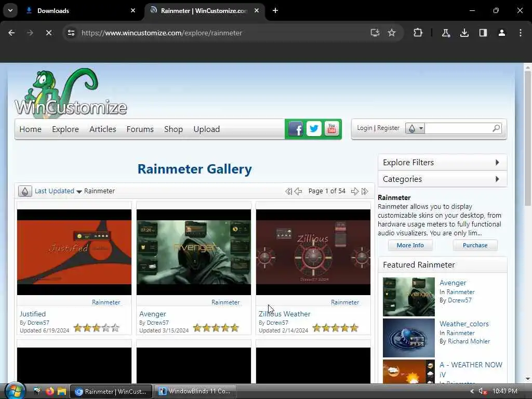Rate Justified using its star rating
Viewport: 532px width, 399px height.
point(96,328)
